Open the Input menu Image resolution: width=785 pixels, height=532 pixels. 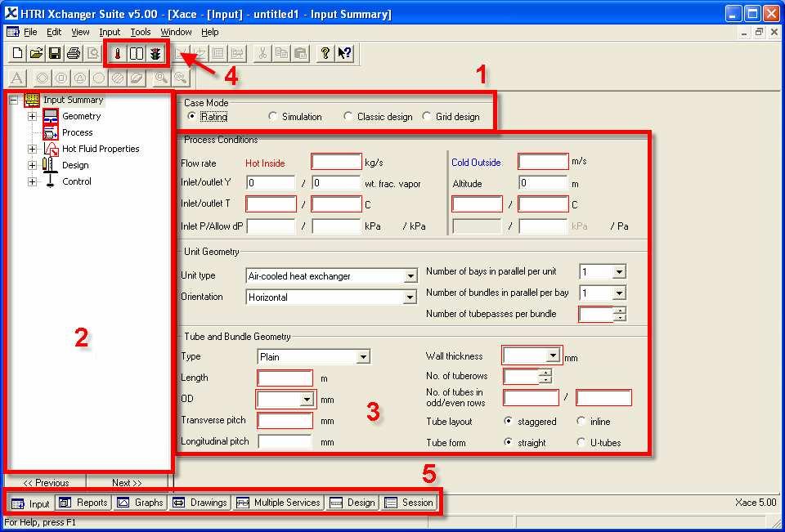(x=110, y=32)
